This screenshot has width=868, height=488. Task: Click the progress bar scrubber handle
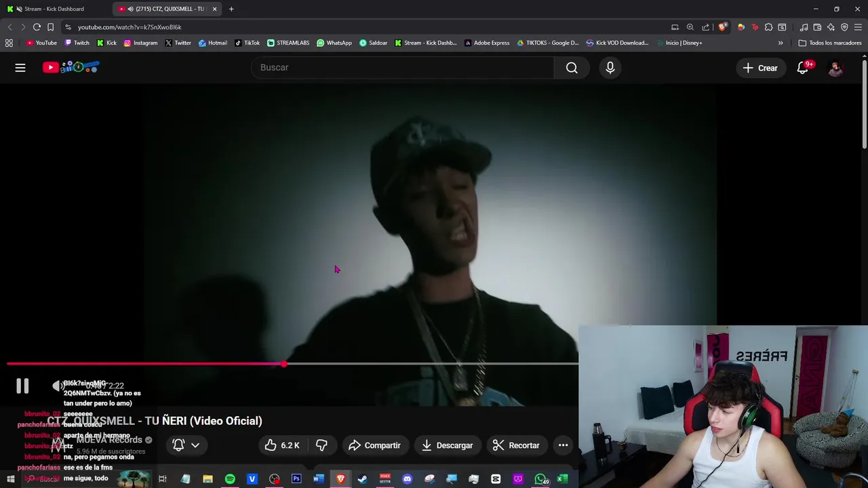click(x=283, y=364)
